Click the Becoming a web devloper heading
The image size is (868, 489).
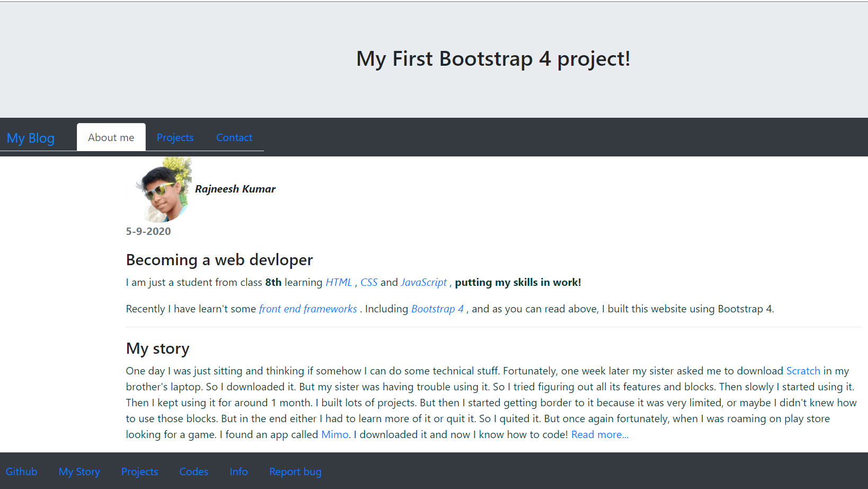[x=219, y=260]
